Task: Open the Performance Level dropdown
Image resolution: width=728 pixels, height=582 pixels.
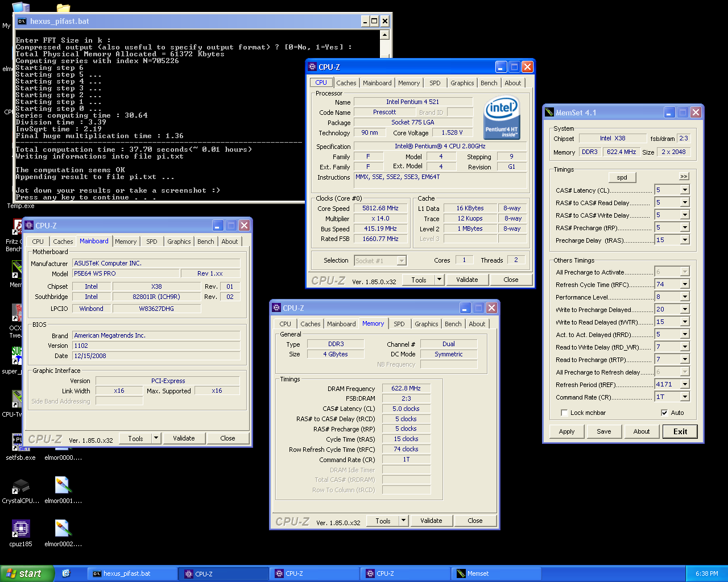Action: 685,297
